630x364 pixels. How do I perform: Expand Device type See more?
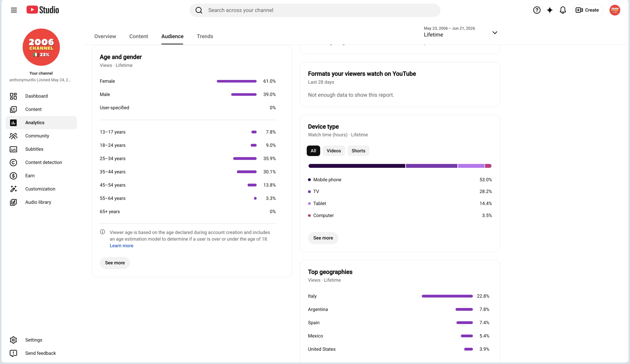tap(323, 238)
